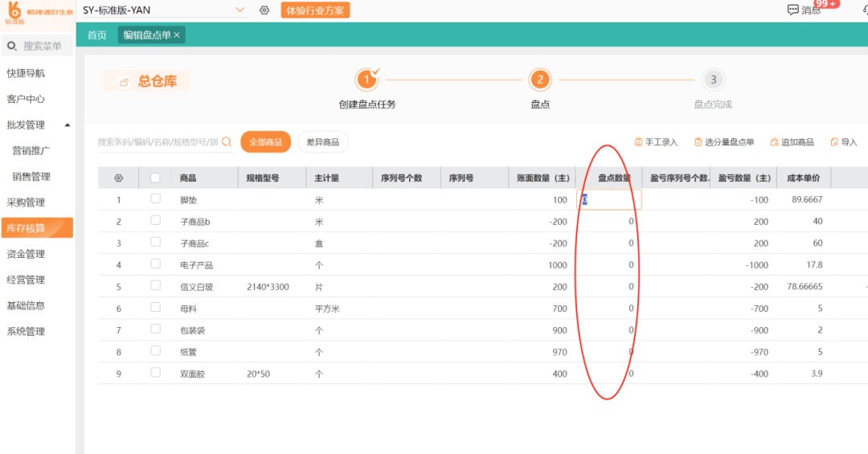The height and width of the screenshot is (454, 868).
Task: Click the 盈亏数量（主） column header
Action: pos(744,178)
